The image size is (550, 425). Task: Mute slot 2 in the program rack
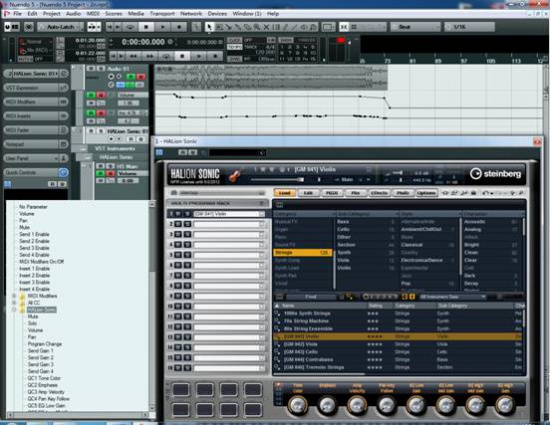coord(178,224)
